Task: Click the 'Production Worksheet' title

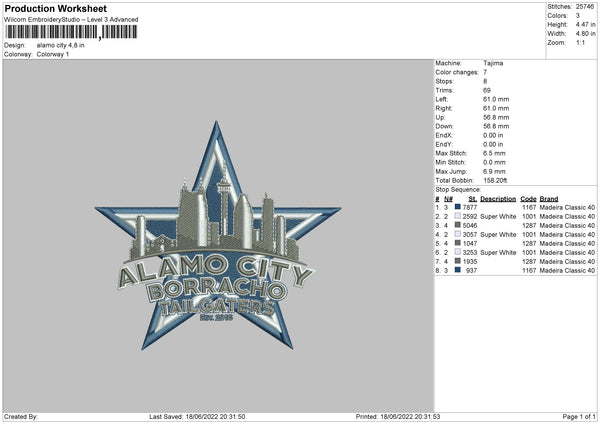Action: click(x=55, y=8)
